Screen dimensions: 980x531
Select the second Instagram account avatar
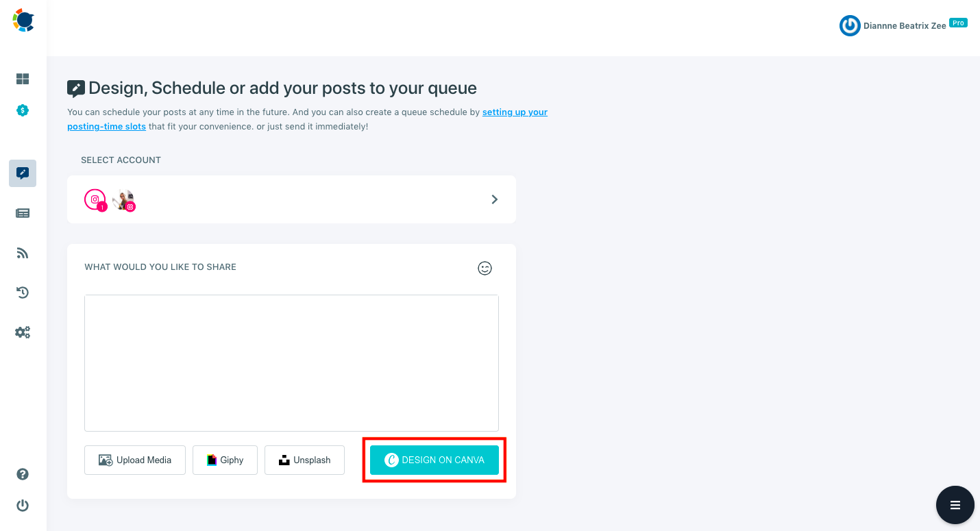pyautogui.click(x=123, y=199)
